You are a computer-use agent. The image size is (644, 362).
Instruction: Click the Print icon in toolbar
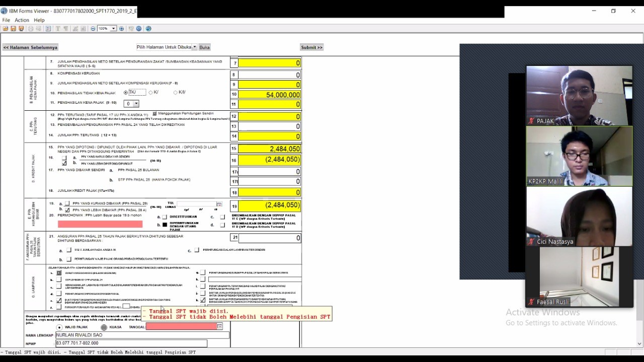coord(31,29)
